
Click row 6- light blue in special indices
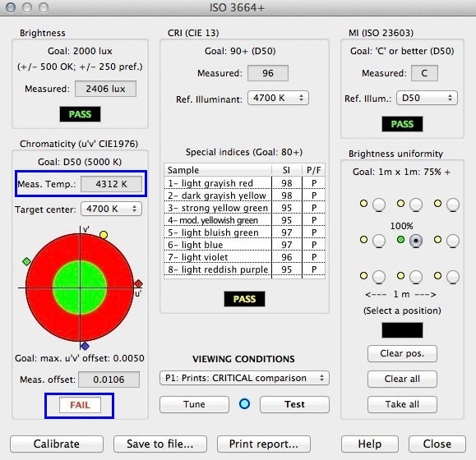(x=244, y=245)
